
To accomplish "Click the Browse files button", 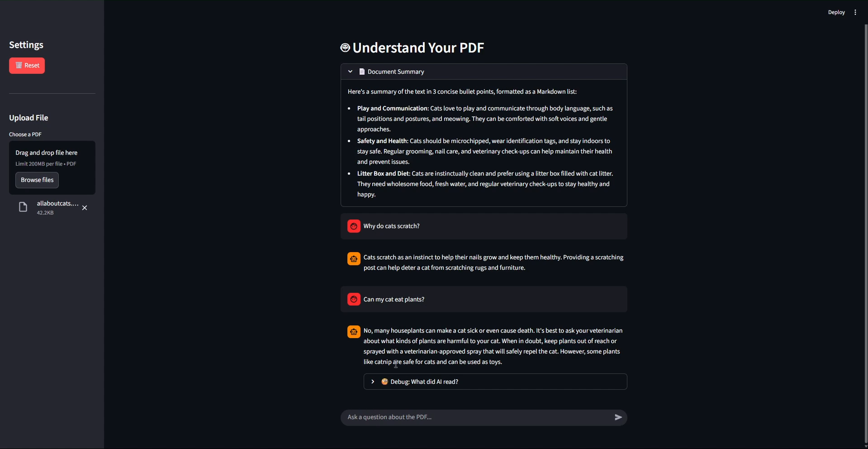I will [37, 180].
